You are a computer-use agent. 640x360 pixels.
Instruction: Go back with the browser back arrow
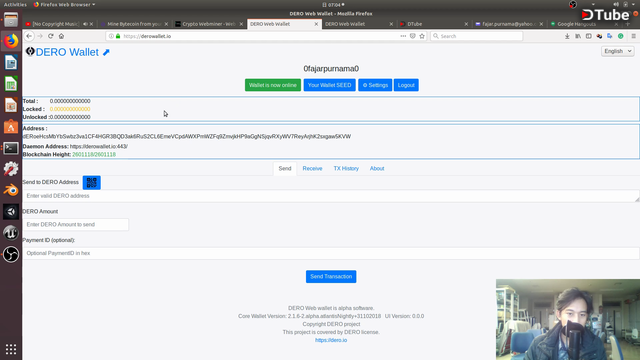tap(29, 36)
